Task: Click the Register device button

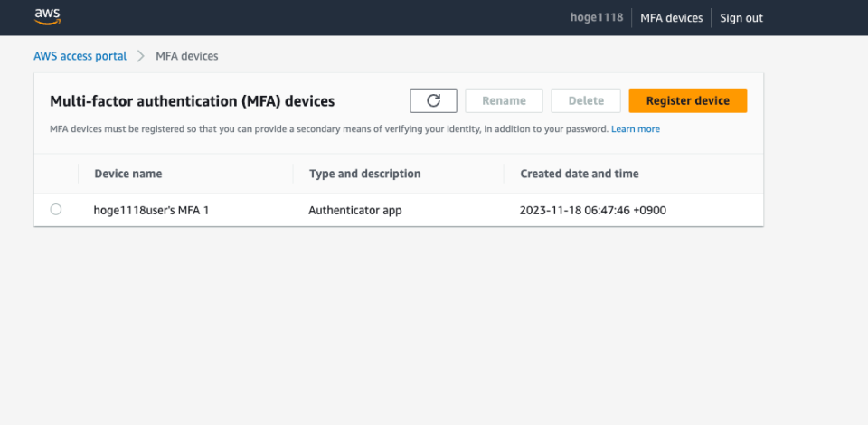Action: tap(688, 100)
